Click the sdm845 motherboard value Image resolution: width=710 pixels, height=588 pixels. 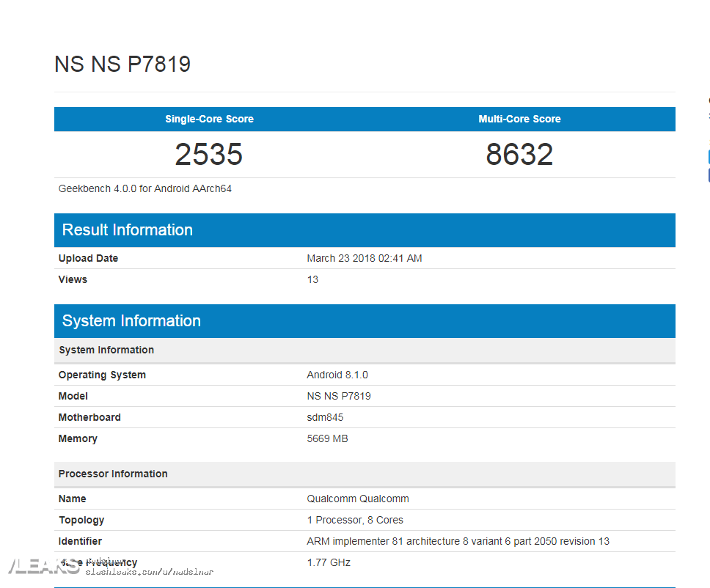coord(325,417)
